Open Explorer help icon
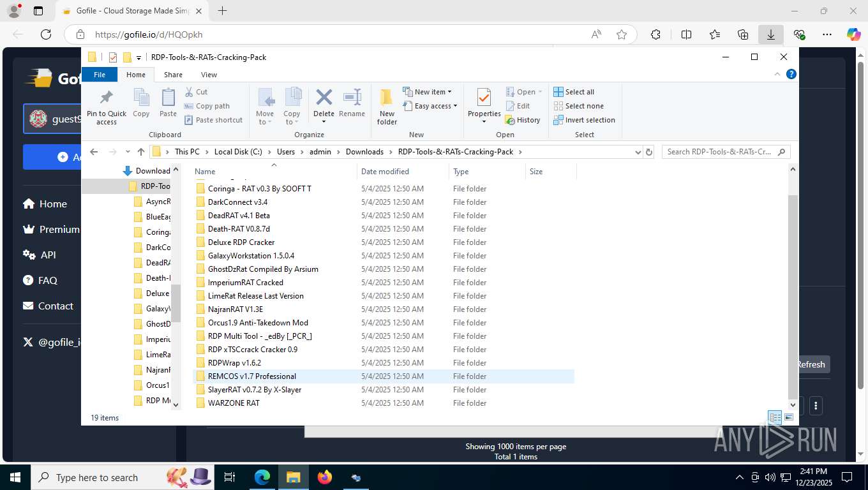Screen dimensions: 868x490 click(x=791, y=74)
